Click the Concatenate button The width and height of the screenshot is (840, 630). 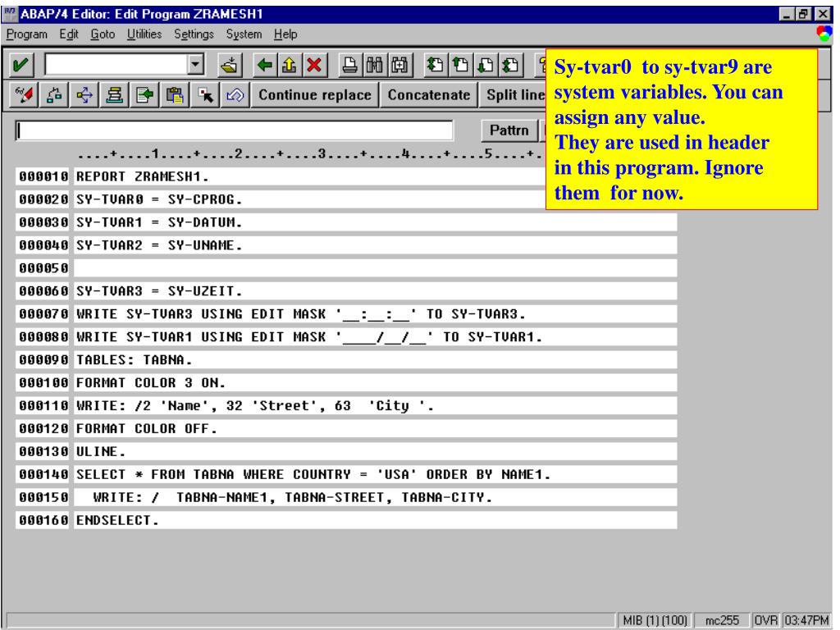(428, 95)
